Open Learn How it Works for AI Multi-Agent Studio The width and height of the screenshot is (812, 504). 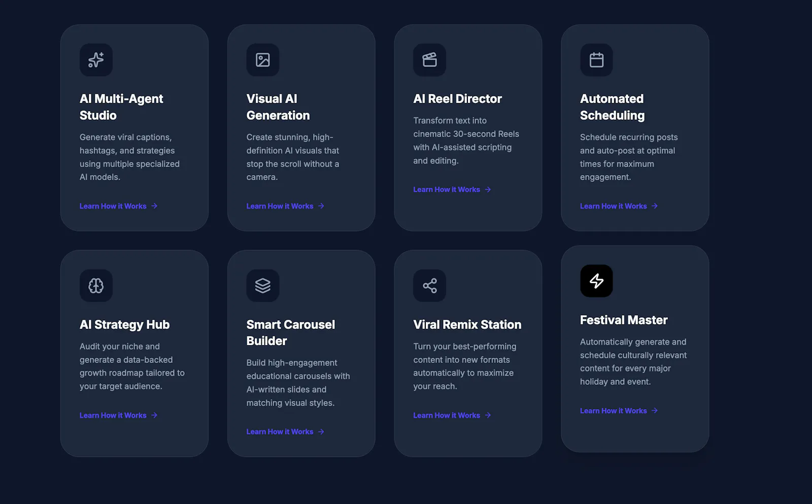point(119,206)
